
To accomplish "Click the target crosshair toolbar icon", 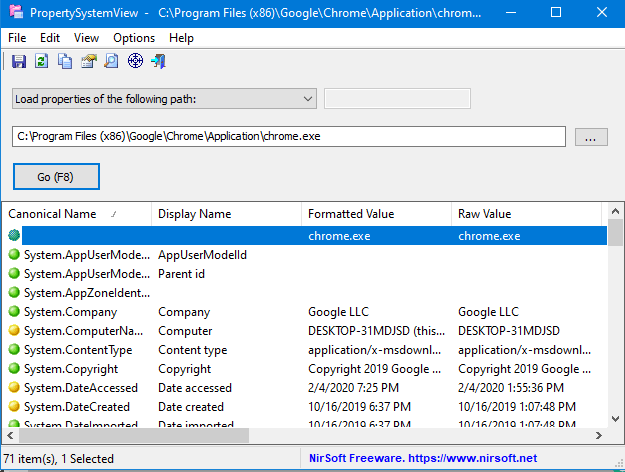I will pyautogui.click(x=135, y=62).
